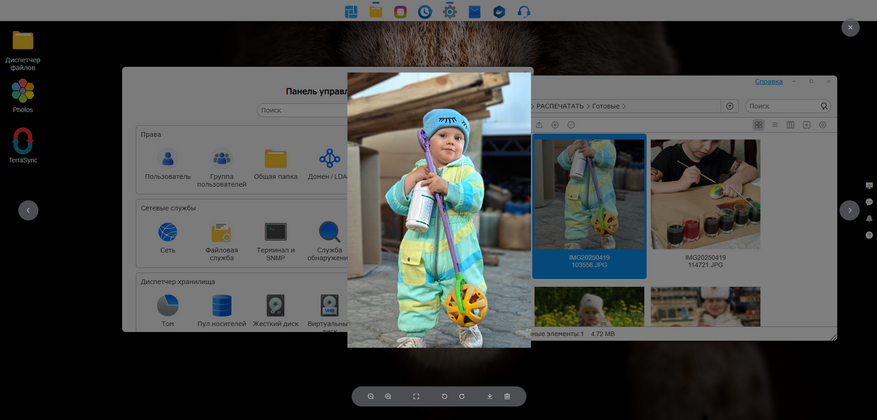Open Виртуальный диск settings
This screenshot has height=420, width=877.
tap(328, 313)
